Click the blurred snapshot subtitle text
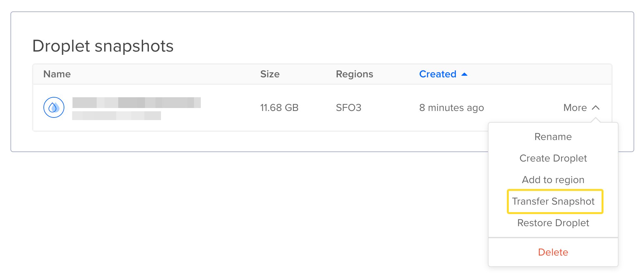The height and width of the screenshot is (280, 644). tap(117, 116)
